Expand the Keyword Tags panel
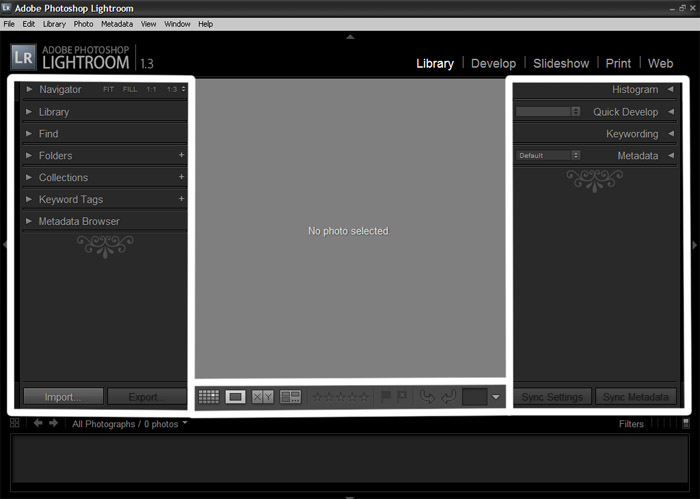The image size is (700, 499). tap(29, 199)
